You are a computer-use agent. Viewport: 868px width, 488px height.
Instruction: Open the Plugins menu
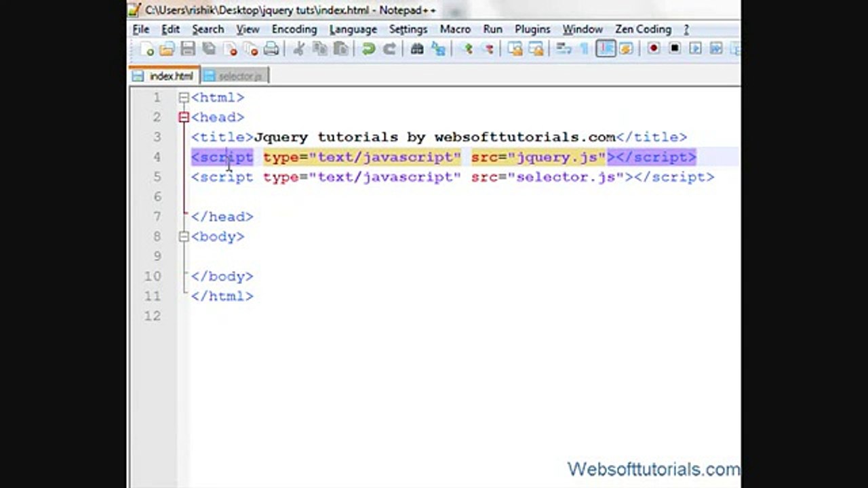tap(532, 29)
